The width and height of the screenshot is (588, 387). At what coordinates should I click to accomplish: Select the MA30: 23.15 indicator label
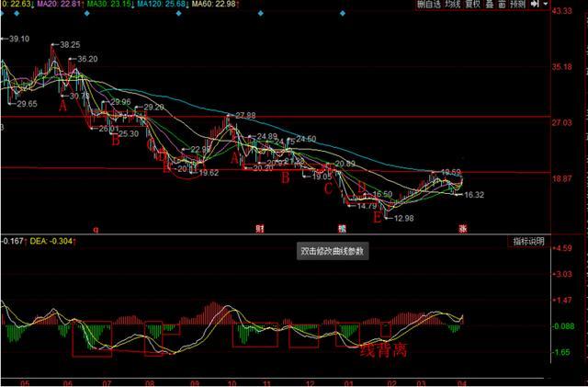(x=110, y=4)
